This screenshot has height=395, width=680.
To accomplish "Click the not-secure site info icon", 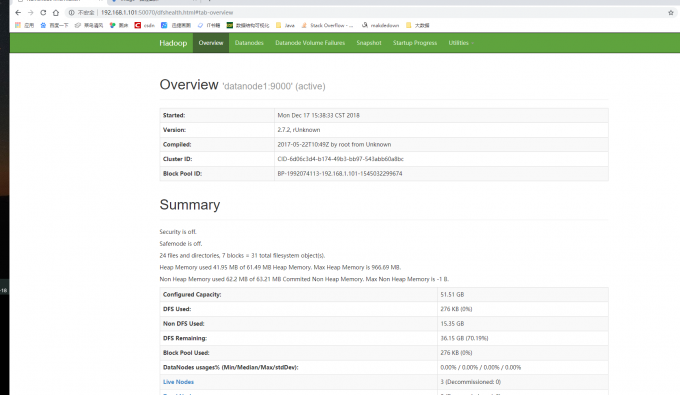I will click(x=72, y=13).
